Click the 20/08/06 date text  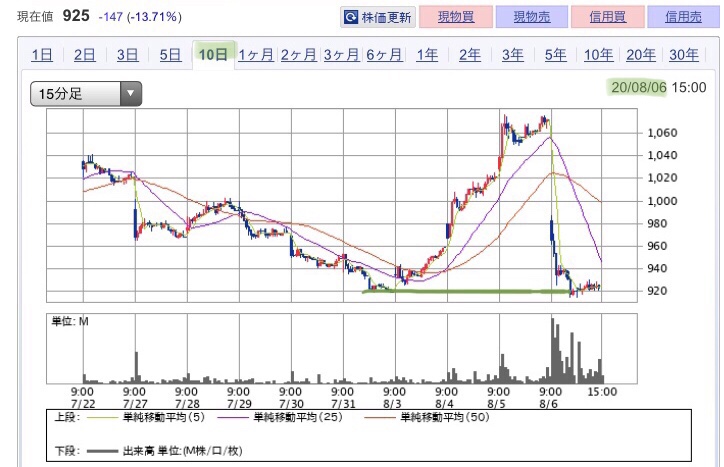click(639, 87)
